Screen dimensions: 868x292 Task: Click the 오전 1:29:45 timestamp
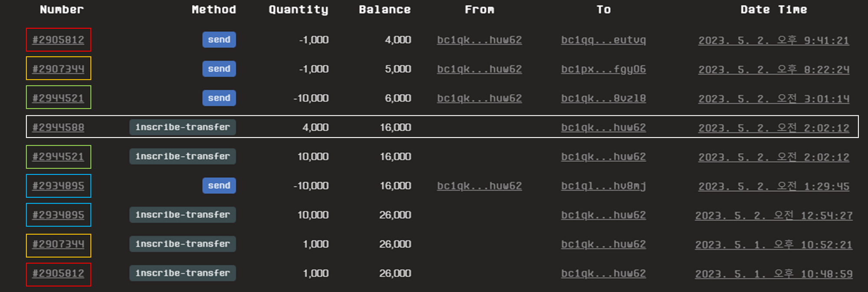coord(773,186)
